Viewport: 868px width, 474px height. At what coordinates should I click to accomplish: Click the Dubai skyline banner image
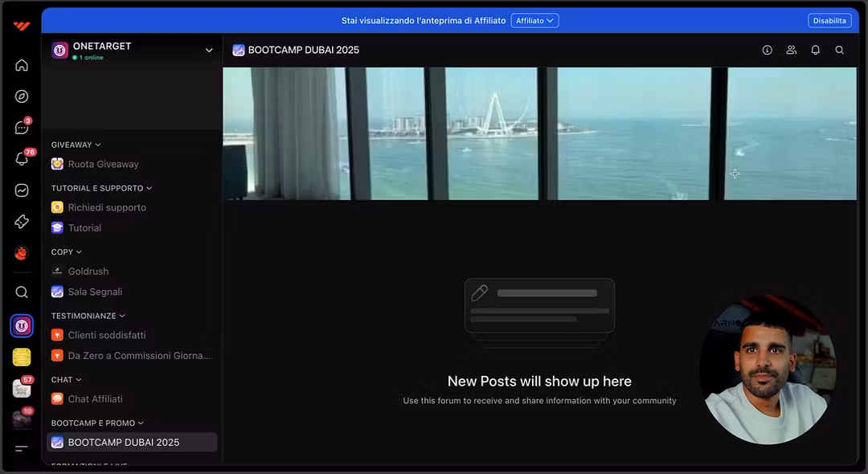pyautogui.click(x=540, y=133)
